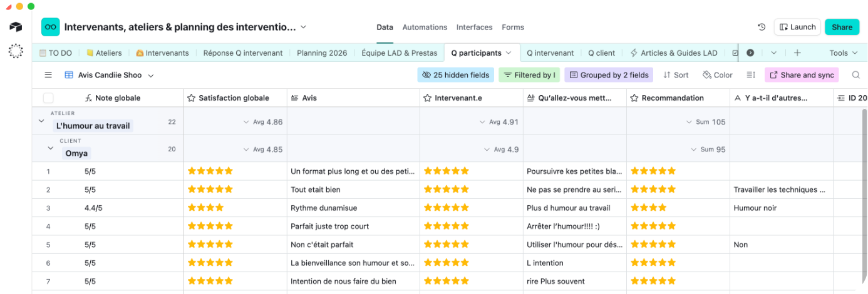This screenshot has width=868, height=294.
Task: Click the five-star rating in row 1
Action: 210,171
